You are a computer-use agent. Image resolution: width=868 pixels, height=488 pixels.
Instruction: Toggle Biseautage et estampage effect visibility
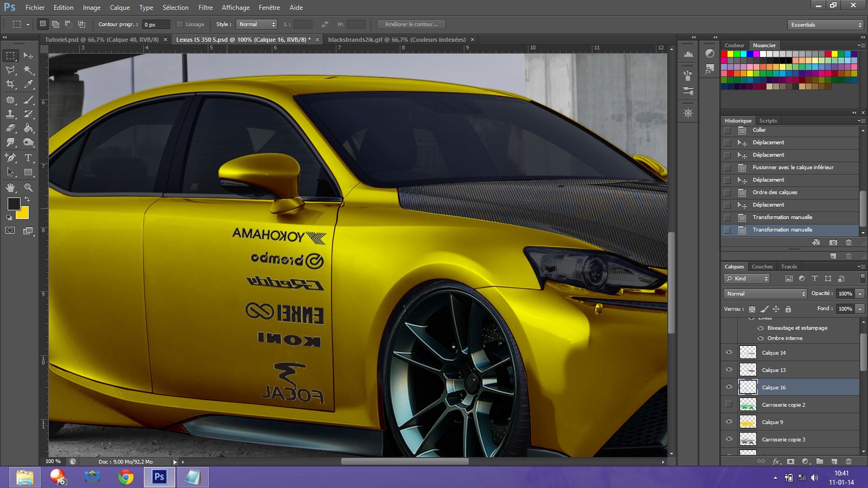pos(760,328)
